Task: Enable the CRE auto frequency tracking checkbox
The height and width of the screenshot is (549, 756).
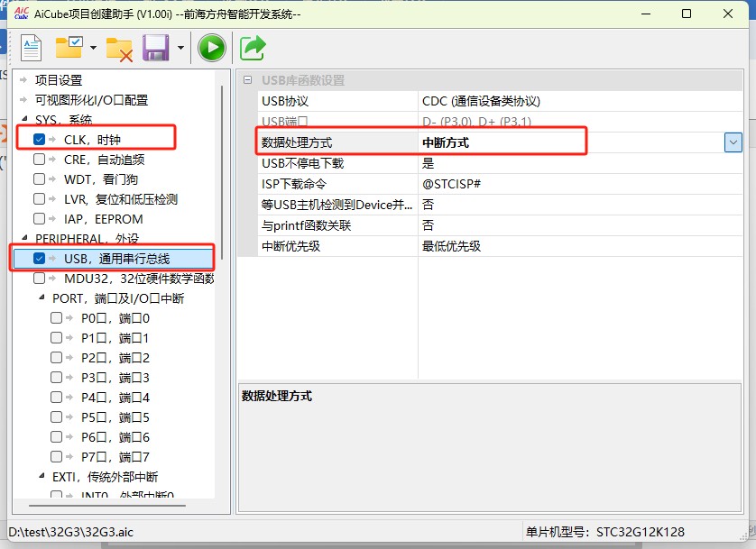Action: click(x=39, y=159)
